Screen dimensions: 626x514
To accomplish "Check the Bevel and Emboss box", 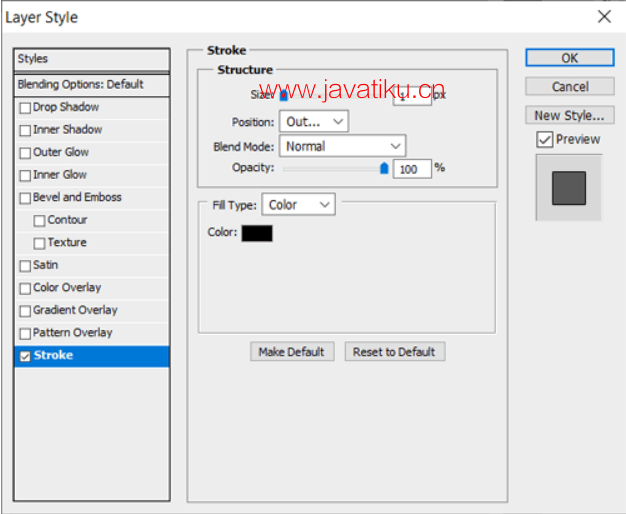I will pyautogui.click(x=25, y=198).
